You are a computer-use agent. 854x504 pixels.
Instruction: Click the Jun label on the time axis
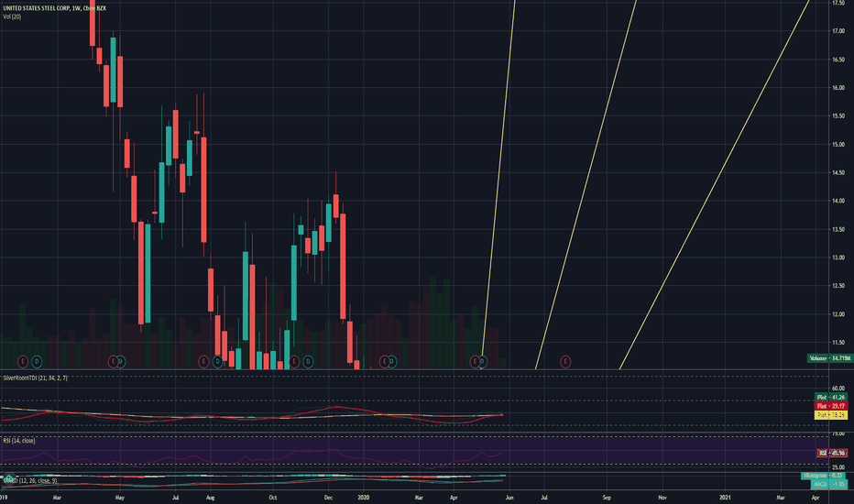(509, 498)
